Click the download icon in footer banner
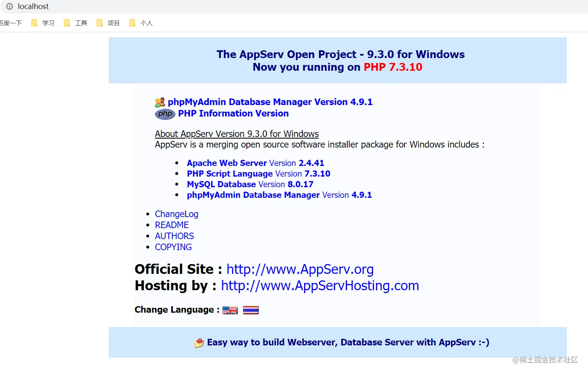588x374 pixels. tap(199, 343)
